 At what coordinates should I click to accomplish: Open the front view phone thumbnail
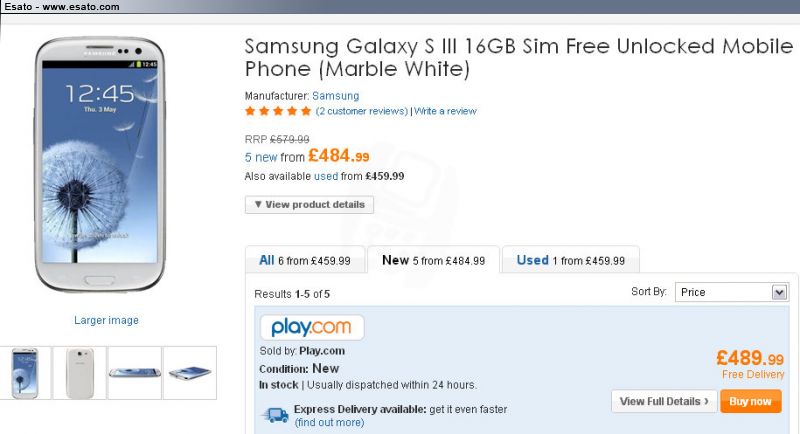coord(25,373)
